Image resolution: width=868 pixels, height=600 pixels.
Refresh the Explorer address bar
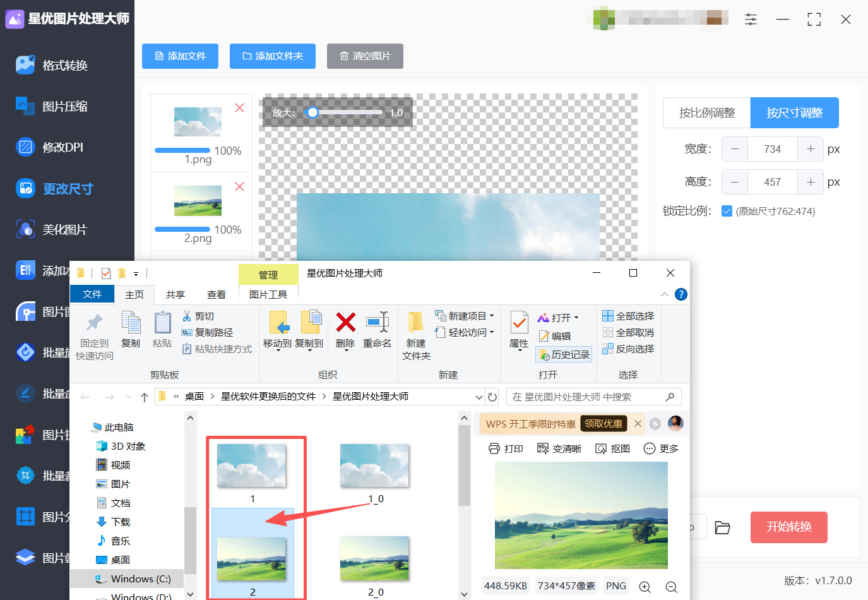492,397
